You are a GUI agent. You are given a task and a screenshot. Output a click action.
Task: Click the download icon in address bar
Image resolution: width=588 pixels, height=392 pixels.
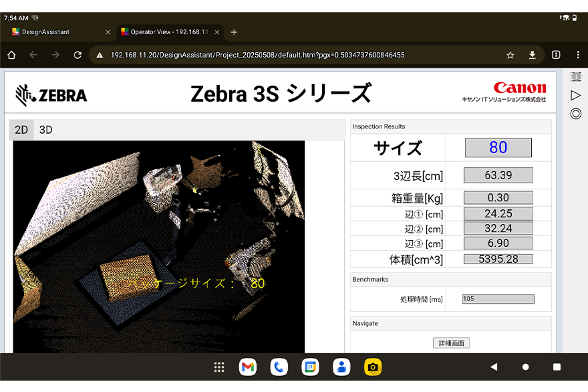[533, 55]
